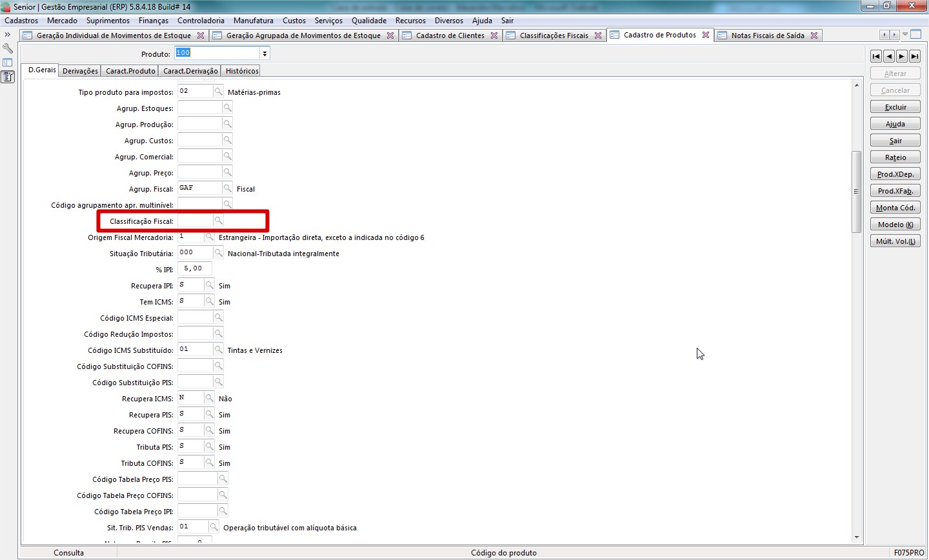Image resolution: width=929 pixels, height=560 pixels.
Task: Open the Código Substituição PIS lookup
Action: coord(219,382)
